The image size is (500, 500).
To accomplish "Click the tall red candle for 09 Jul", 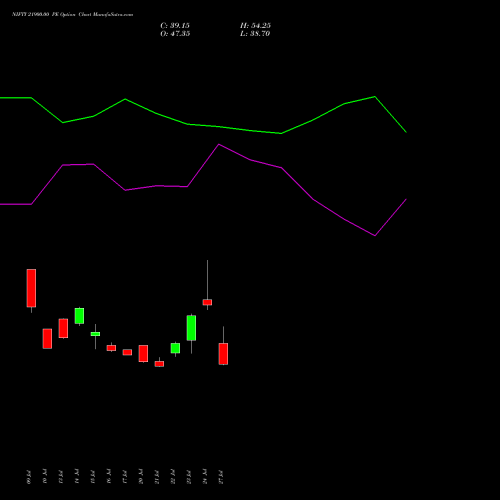I will pyautogui.click(x=31, y=288).
